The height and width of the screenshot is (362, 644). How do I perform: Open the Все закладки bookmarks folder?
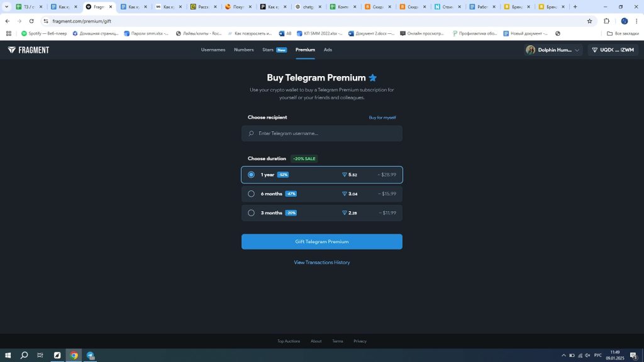(623, 34)
